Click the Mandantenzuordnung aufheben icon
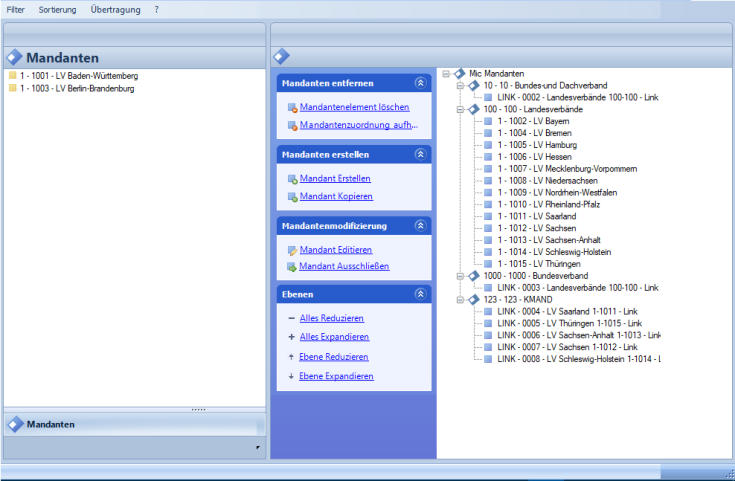The image size is (735, 481). pyautogui.click(x=291, y=126)
